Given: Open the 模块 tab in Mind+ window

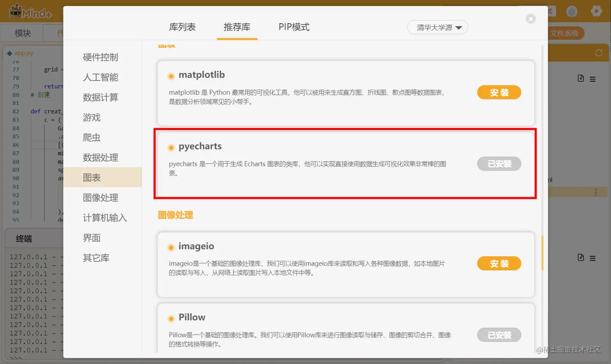Looking at the screenshot, I should (23, 33).
